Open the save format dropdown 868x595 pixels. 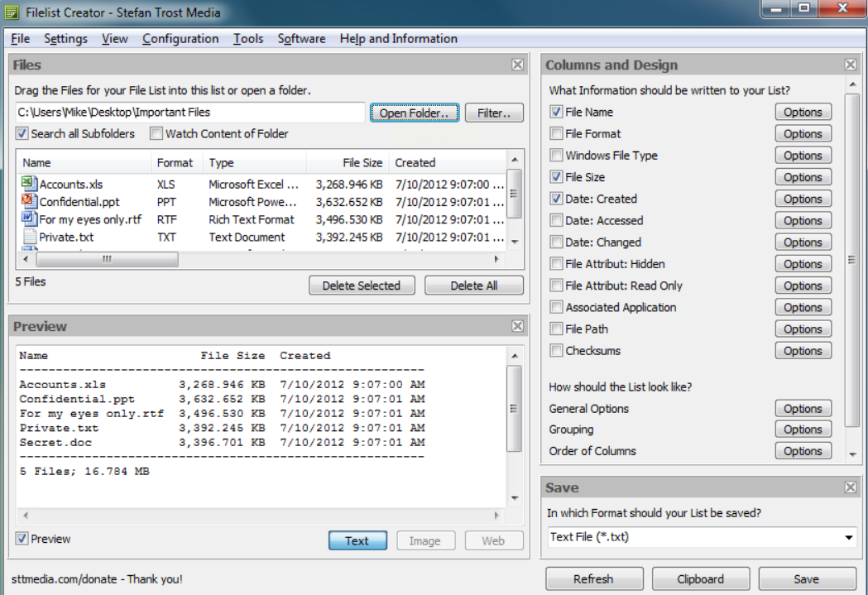[848, 537]
